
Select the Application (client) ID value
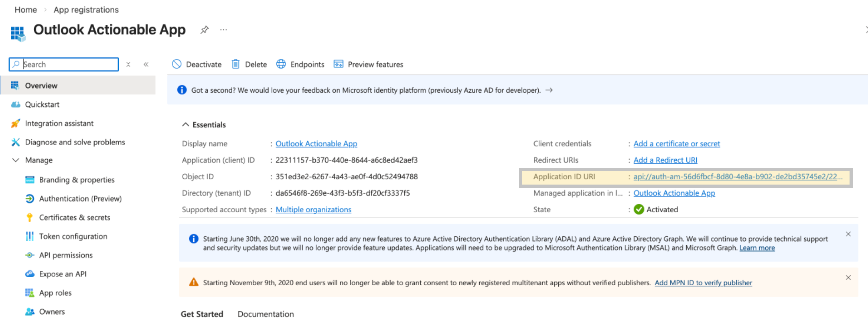(x=347, y=160)
